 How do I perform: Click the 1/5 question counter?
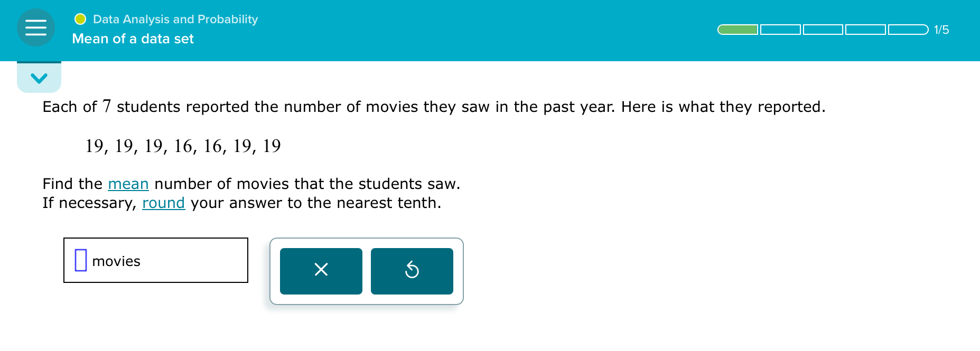pos(941,30)
